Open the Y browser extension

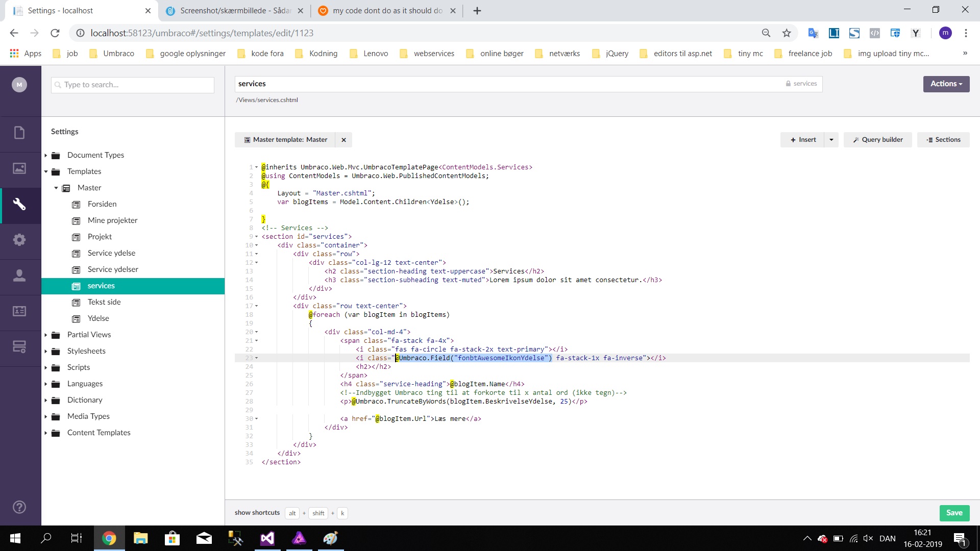tap(916, 33)
